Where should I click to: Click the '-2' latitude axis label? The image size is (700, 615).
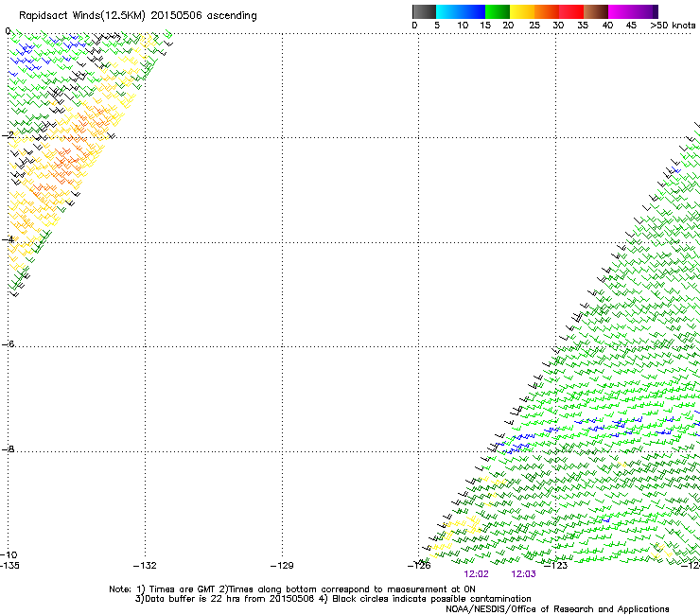(8, 135)
